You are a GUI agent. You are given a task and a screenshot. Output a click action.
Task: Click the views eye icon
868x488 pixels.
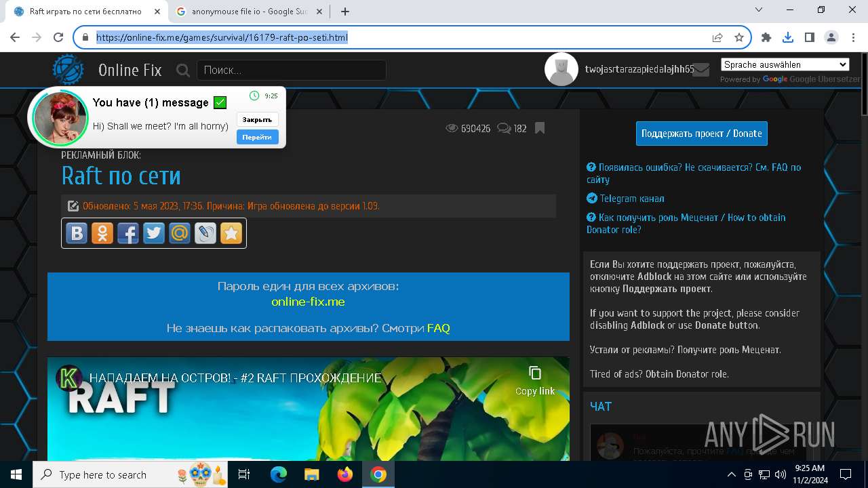[452, 128]
